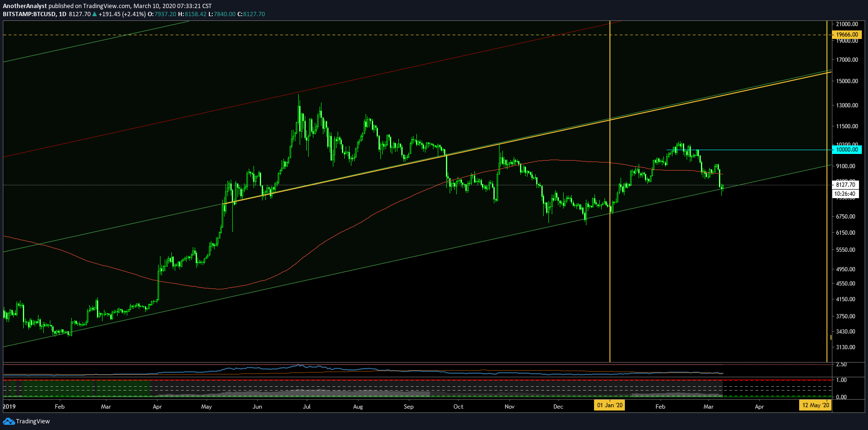Click the Sep label on time axis
The width and height of the screenshot is (868, 430).
tap(408, 407)
